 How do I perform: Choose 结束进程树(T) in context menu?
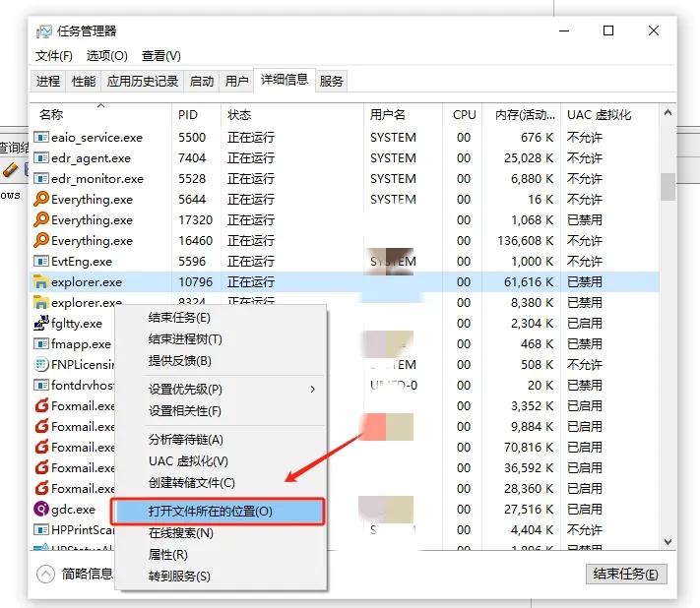221,339
